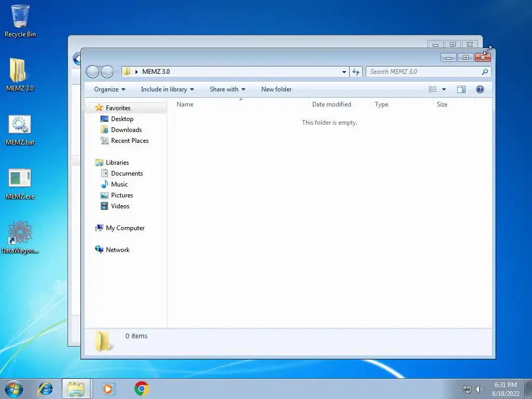Open the Share with menu
This screenshot has width=532, height=399.
tap(228, 89)
